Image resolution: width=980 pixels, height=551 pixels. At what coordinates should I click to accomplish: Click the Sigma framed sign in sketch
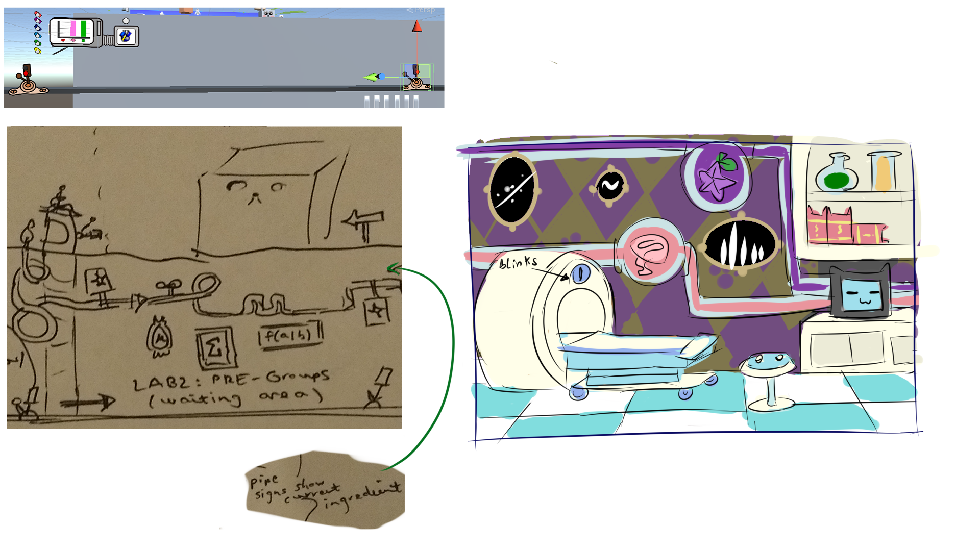point(215,348)
